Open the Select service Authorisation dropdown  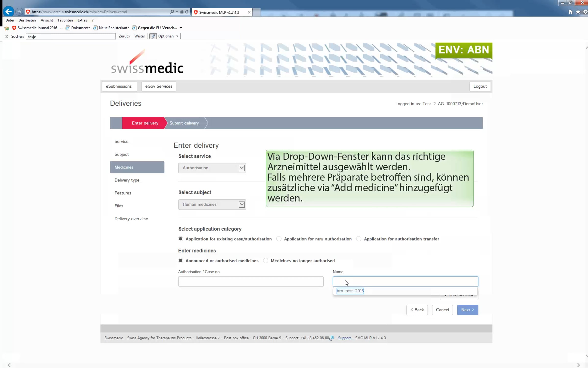click(x=212, y=168)
